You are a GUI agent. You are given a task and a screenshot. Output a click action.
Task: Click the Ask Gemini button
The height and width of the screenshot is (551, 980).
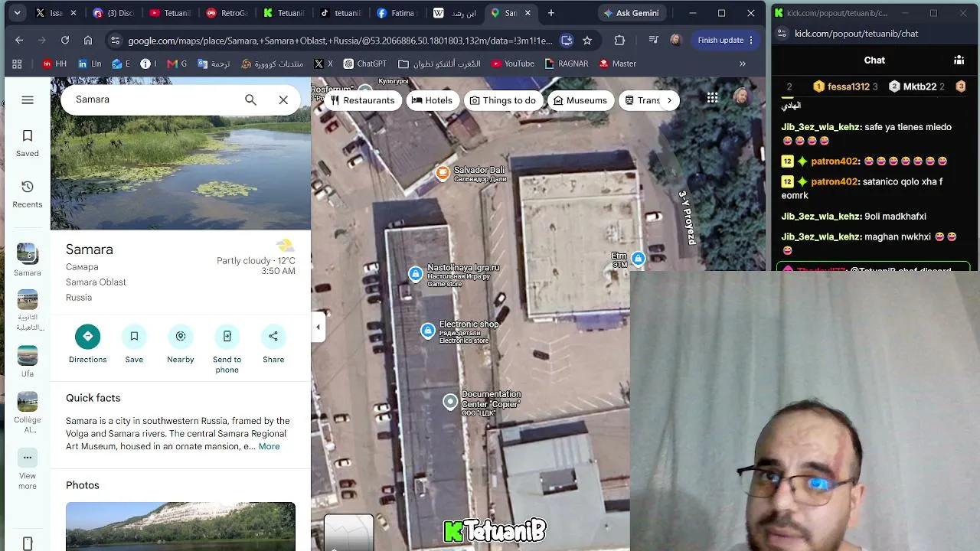tap(630, 13)
